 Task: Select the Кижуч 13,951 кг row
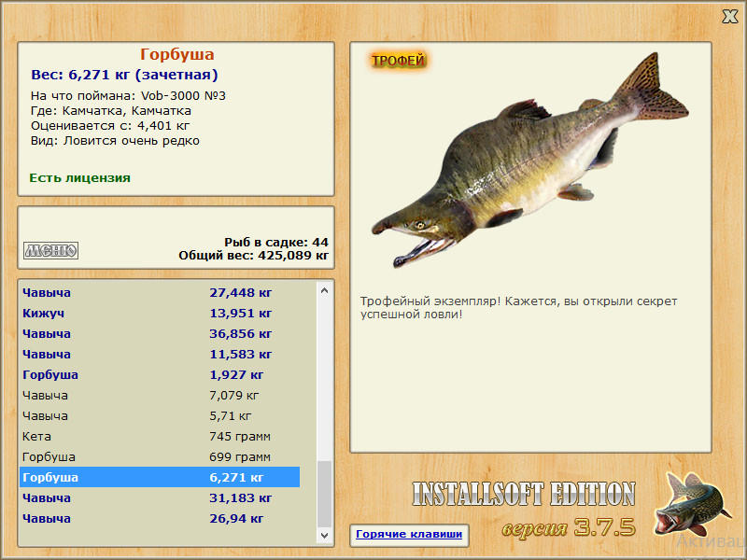(160, 314)
